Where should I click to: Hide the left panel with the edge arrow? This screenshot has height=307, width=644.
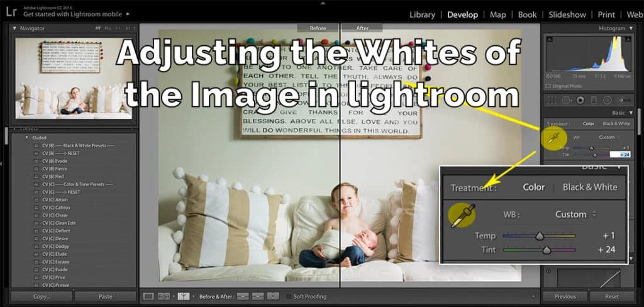point(2,164)
